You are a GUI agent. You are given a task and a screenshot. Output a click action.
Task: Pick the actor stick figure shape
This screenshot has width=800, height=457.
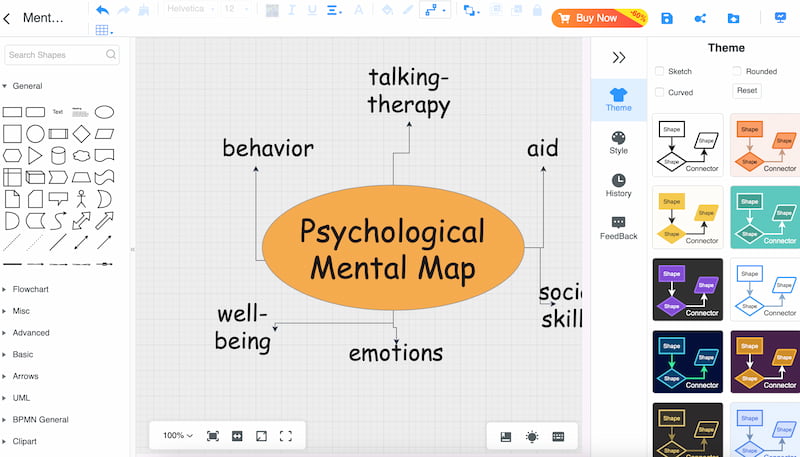(x=81, y=199)
